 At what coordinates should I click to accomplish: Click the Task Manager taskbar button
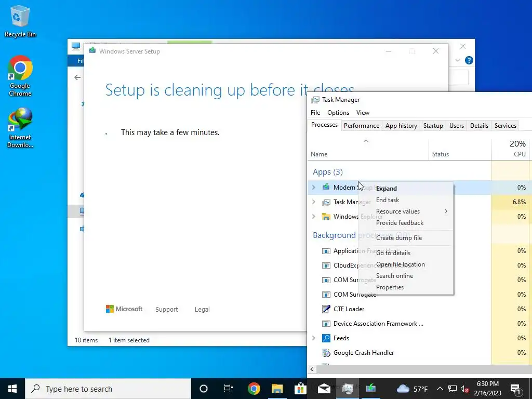(x=348, y=389)
